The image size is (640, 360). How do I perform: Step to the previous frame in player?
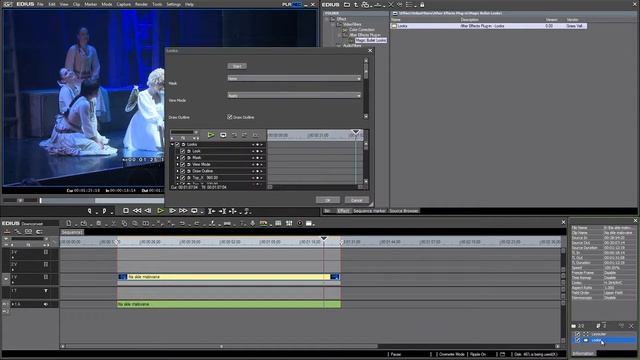click(148, 211)
